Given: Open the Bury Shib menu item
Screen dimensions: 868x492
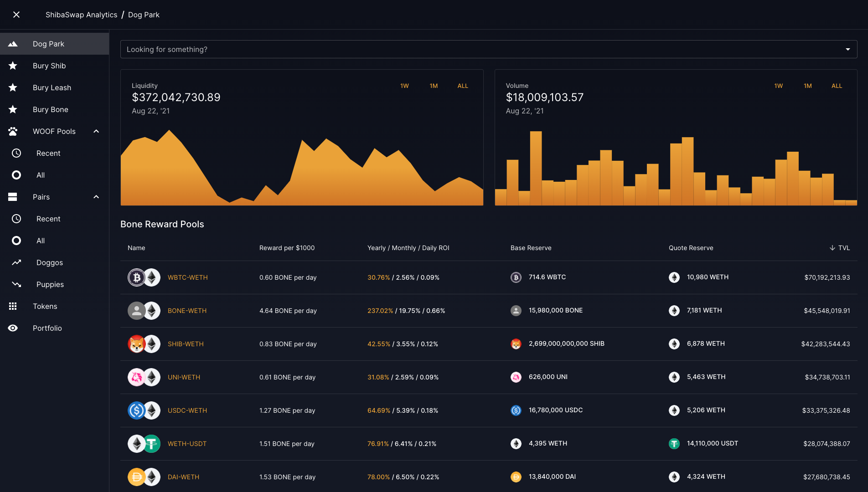Looking at the screenshot, I should tap(55, 66).
